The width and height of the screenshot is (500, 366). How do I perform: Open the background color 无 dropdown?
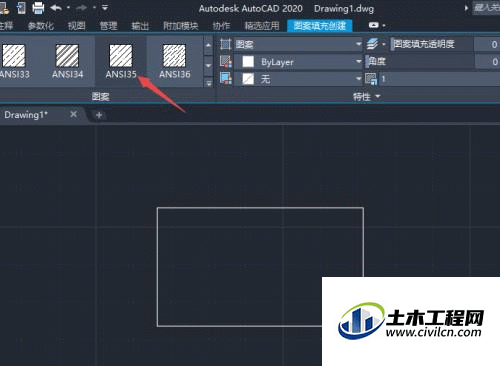click(x=298, y=79)
